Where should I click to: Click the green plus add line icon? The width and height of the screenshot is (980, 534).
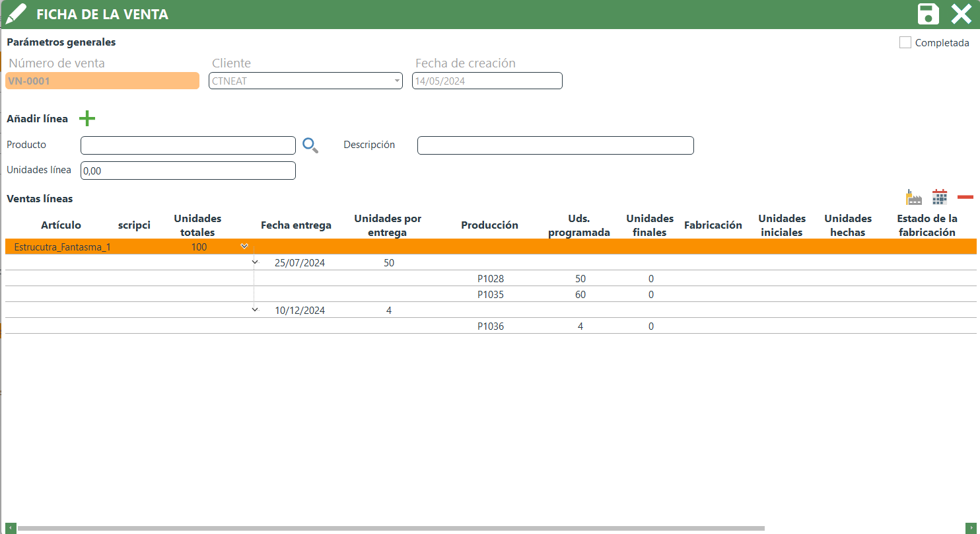pyautogui.click(x=87, y=119)
